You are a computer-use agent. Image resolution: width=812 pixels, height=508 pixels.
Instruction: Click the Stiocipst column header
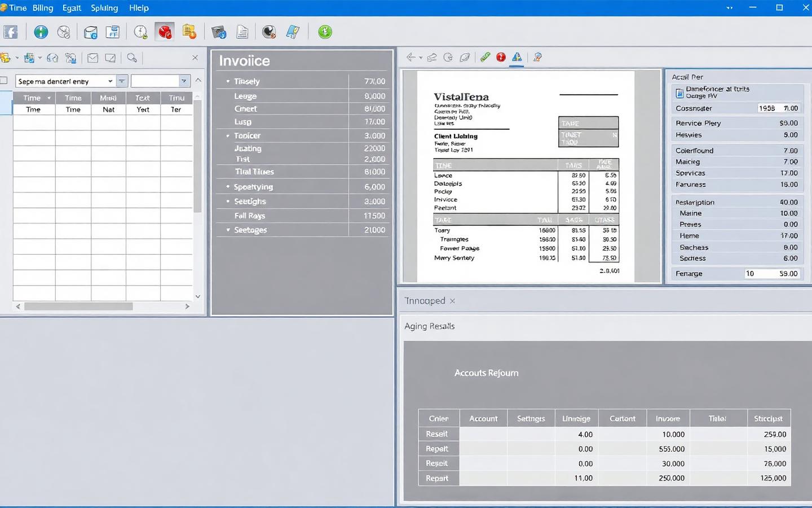click(768, 419)
